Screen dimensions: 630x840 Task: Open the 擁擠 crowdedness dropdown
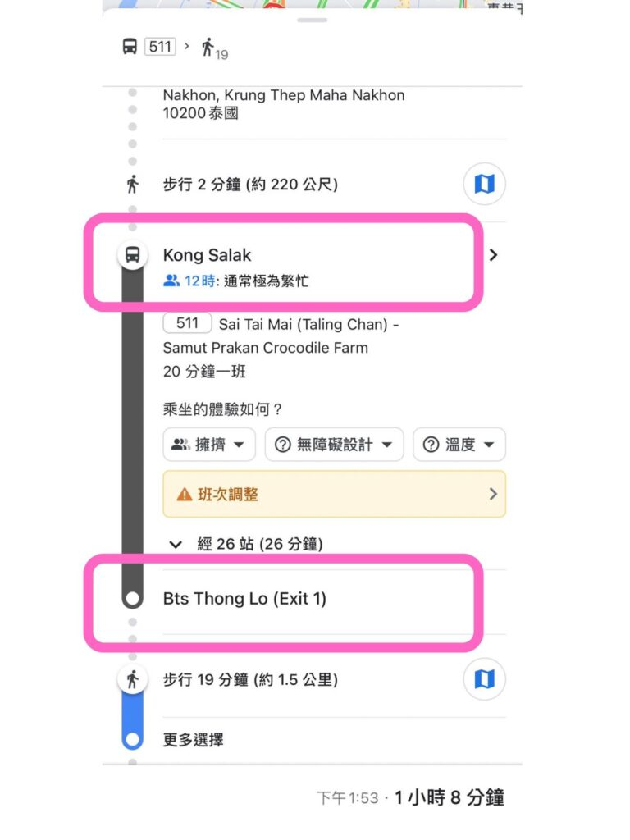click(x=209, y=445)
